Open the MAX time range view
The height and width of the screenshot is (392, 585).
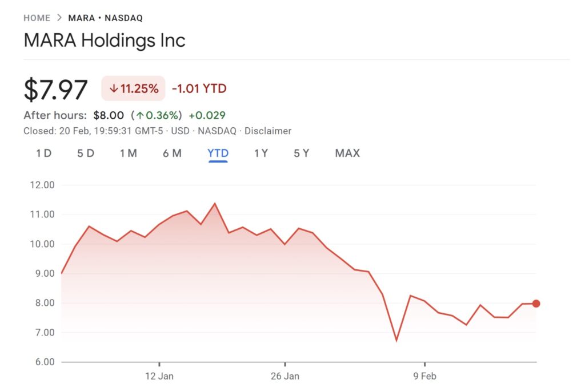(x=347, y=153)
